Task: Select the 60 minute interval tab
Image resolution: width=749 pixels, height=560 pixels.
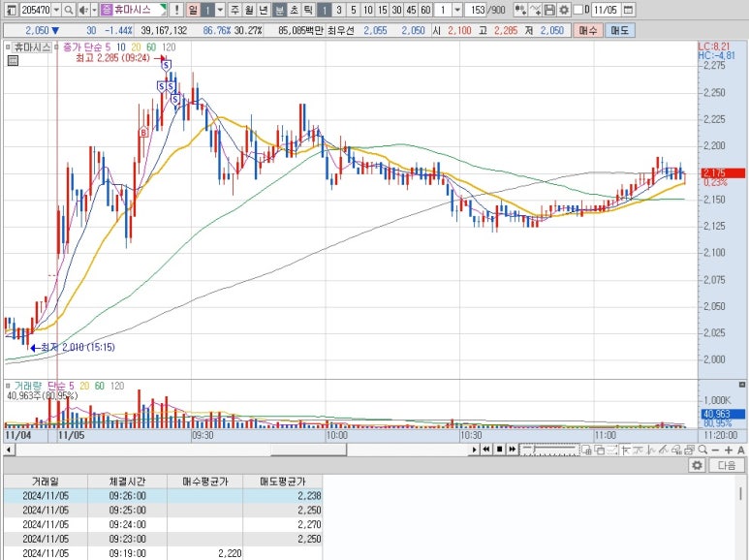Action: (x=425, y=10)
